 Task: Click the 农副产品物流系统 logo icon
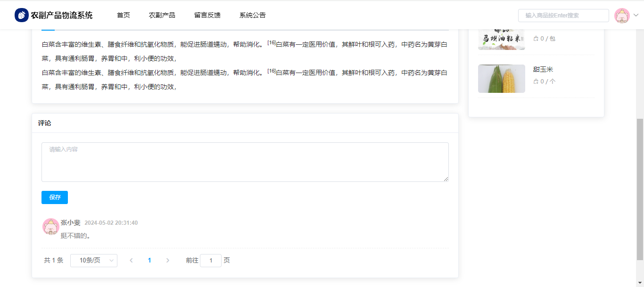pyautogui.click(x=22, y=15)
